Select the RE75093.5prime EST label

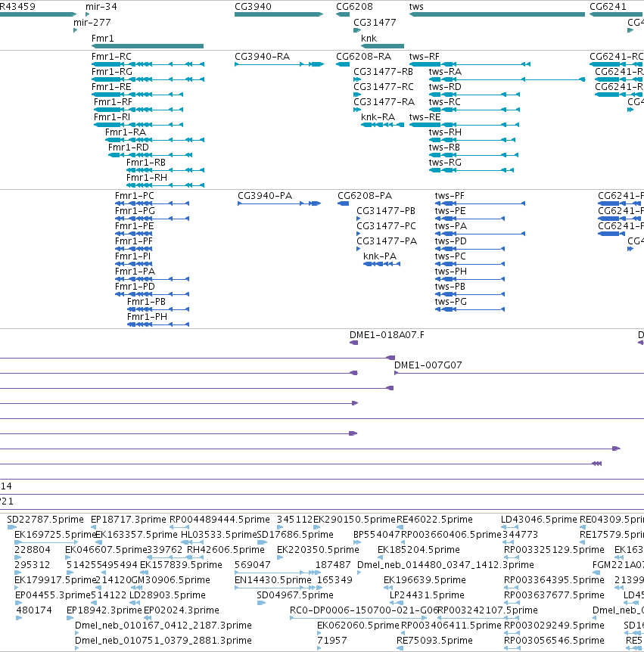point(434,641)
